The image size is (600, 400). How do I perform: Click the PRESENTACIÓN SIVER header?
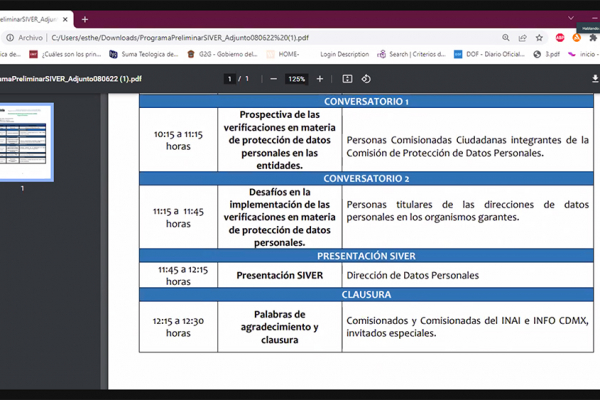coord(366,256)
